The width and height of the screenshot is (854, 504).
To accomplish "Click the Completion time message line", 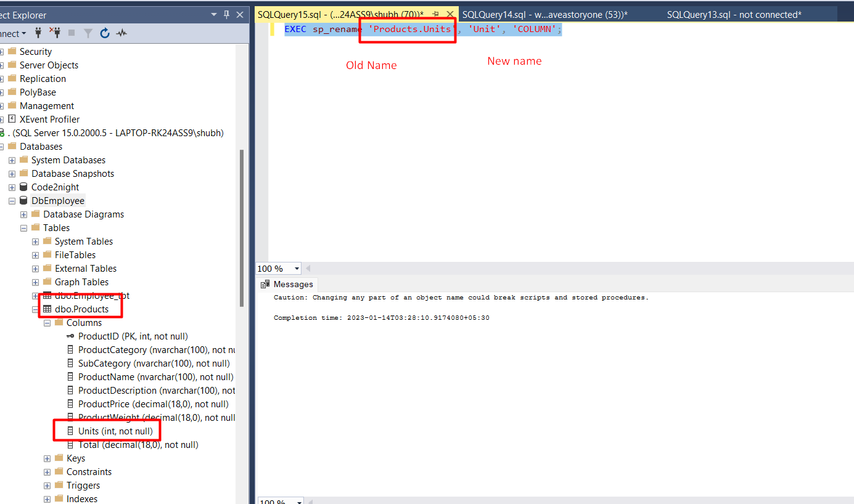I will (x=382, y=318).
